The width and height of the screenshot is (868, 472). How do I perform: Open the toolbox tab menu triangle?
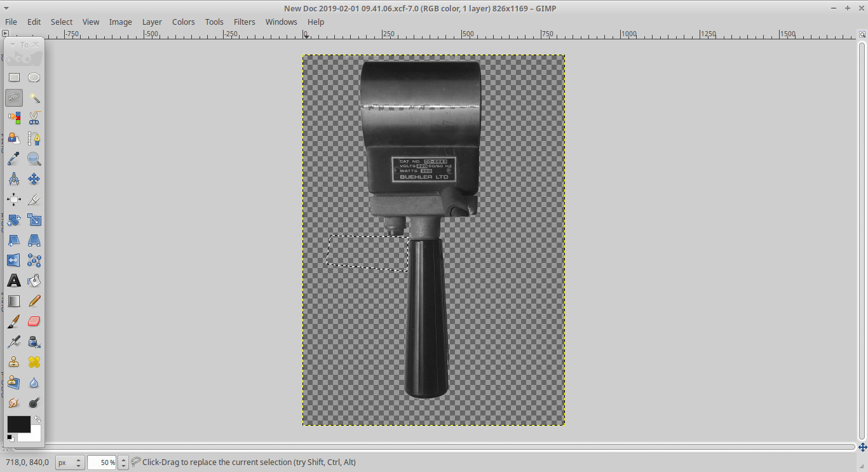(12, 44)
